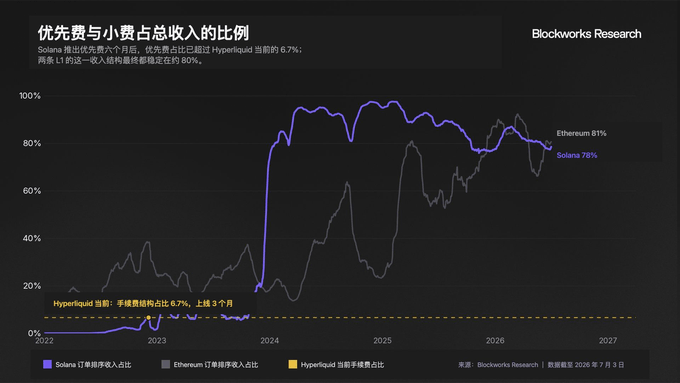Click the subtitle line starting with 两条 L1

click(120, 61)
